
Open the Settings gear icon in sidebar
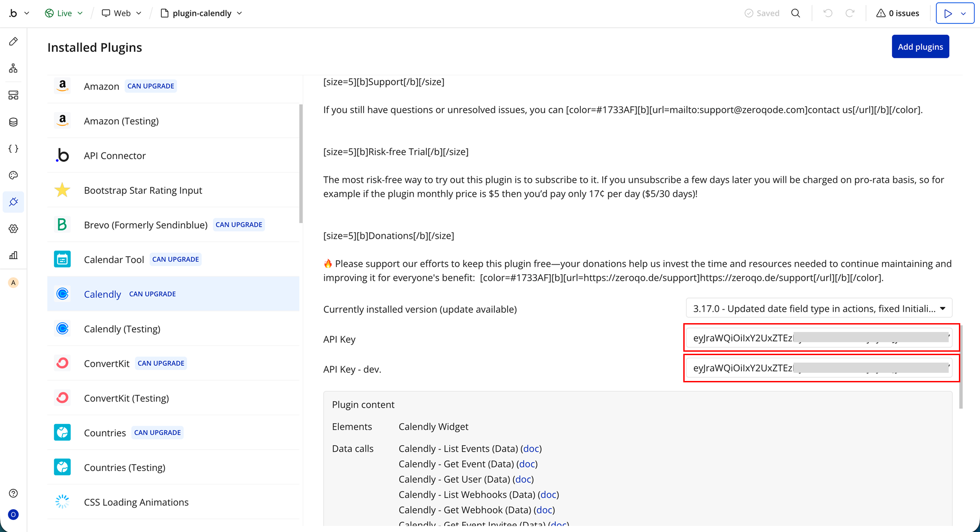(x=13, y=229)
